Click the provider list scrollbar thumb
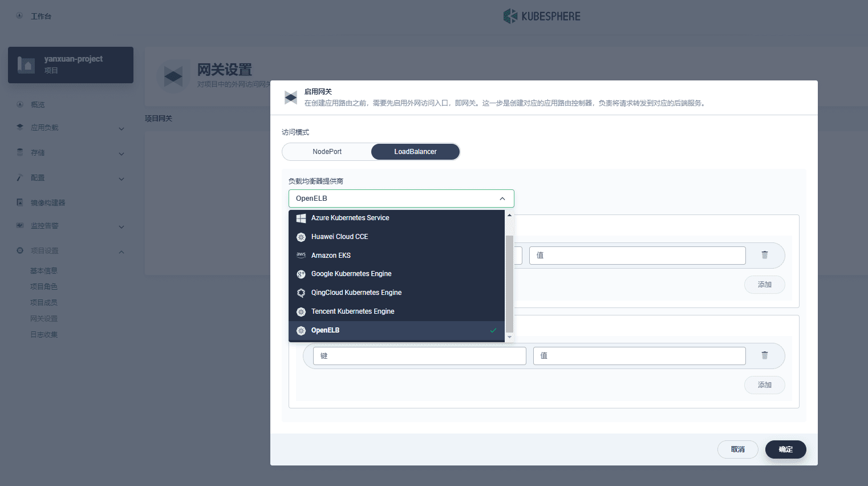 pos(509,283)
